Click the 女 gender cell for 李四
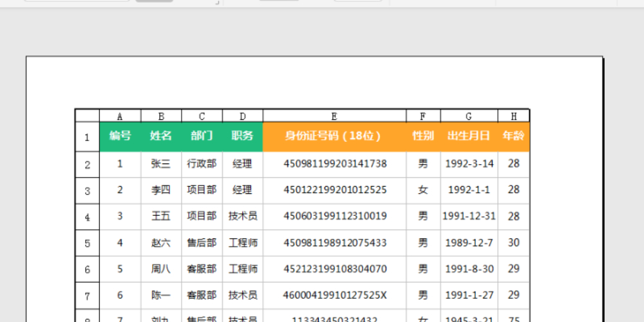 click(423, 190)
